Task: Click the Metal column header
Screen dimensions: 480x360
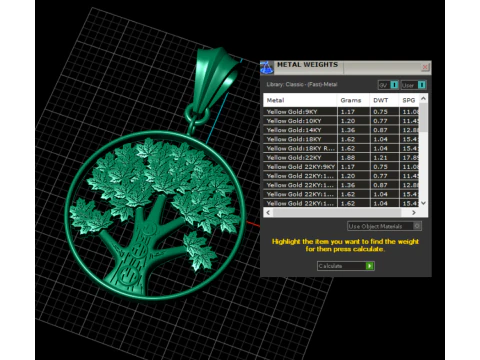Action: tap(300, 100)
